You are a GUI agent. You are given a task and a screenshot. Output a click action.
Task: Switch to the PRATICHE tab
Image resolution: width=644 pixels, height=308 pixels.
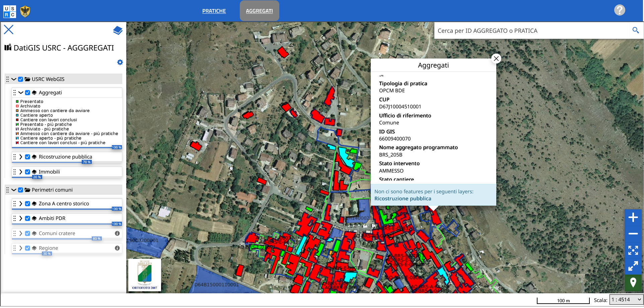pyautogui.click(x=214, y=11)
